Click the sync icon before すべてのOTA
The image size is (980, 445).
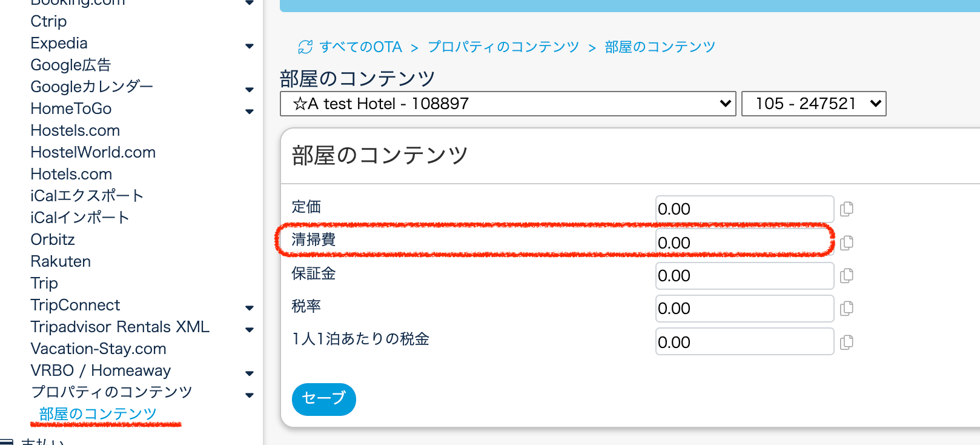305,47
